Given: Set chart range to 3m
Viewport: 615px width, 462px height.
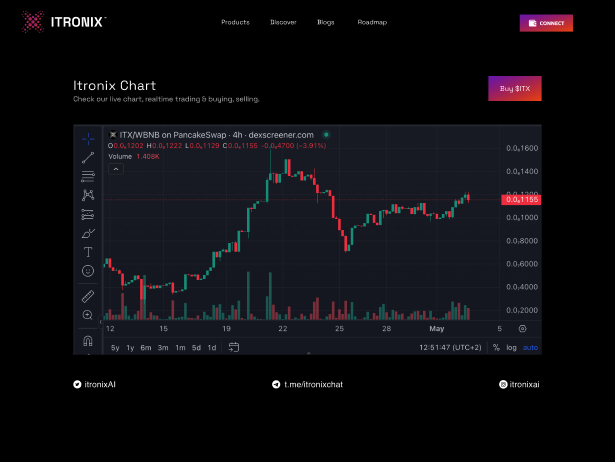Looking at the screenshot, I should (163, 348).
